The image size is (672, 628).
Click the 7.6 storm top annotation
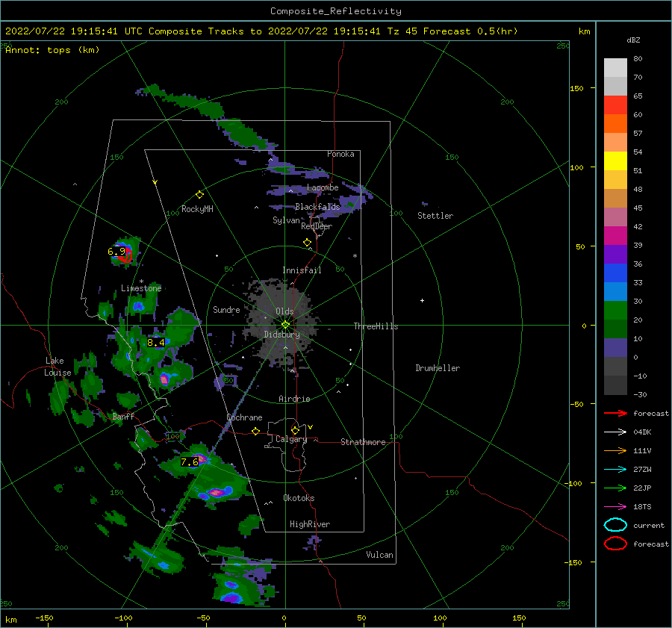(190, 461)
